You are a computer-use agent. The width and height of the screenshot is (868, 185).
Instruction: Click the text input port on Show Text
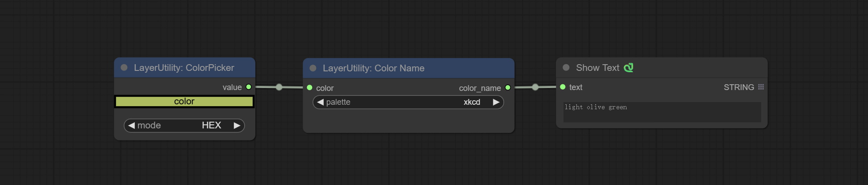coord(563,87)
